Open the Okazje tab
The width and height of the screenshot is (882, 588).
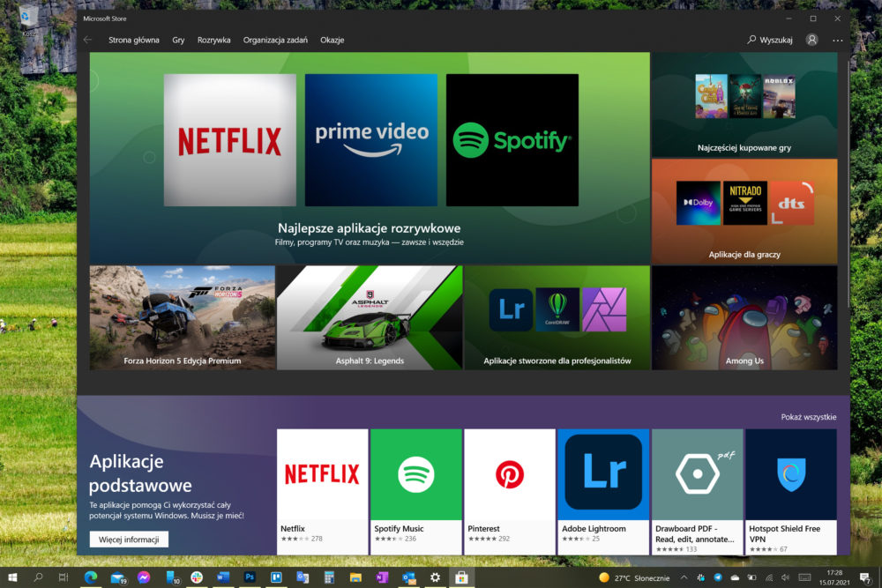point(332,40)
